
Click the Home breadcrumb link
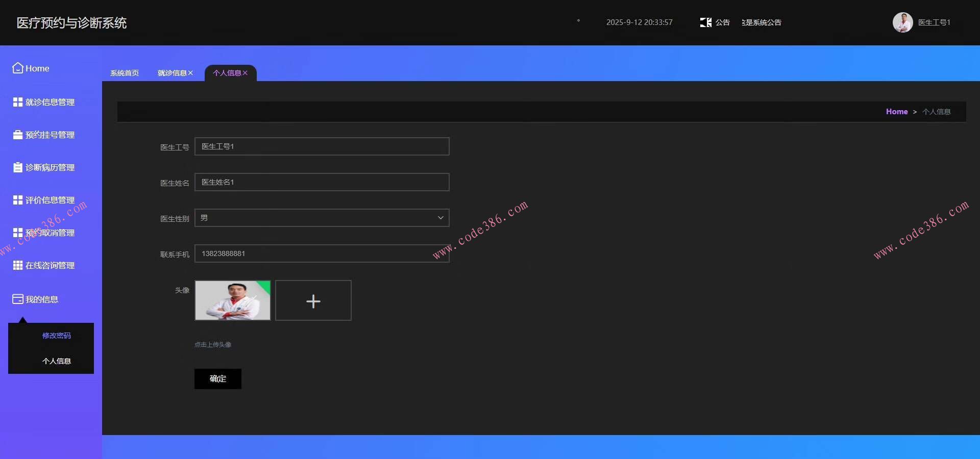(x=897, y=112)
